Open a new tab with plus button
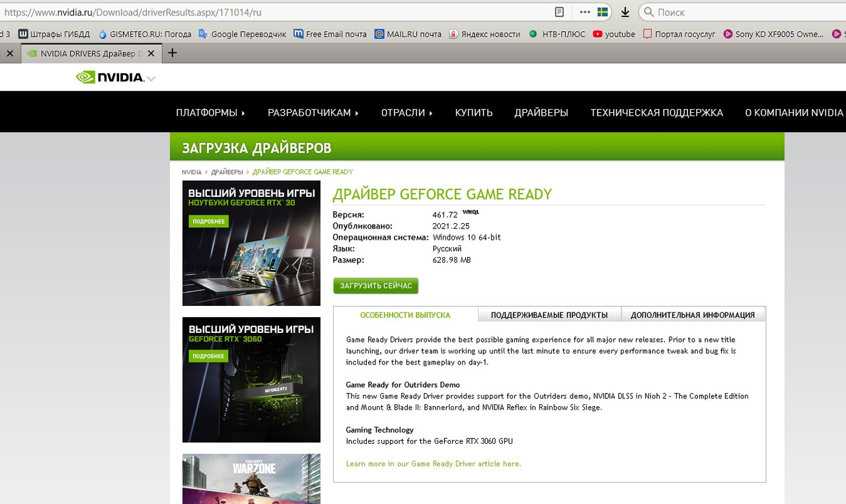 pyautogui.click(x=173, y=53)
